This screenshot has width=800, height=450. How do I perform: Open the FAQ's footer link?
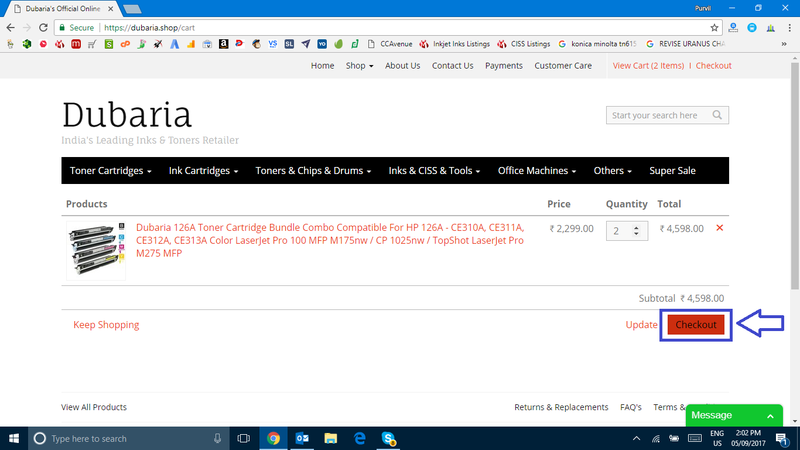pyautogui.click(x=631, y=407)
